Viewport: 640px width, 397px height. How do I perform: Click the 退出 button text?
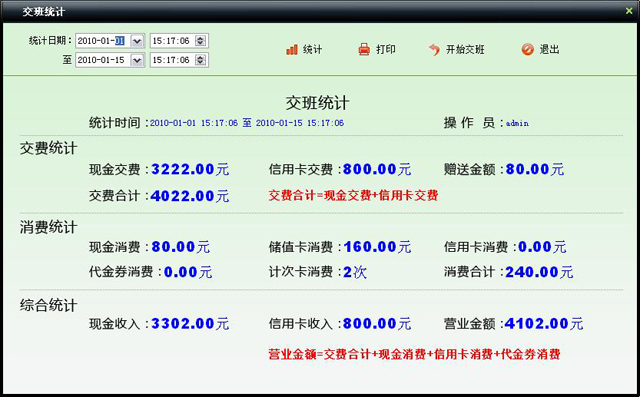coord(549,50)
